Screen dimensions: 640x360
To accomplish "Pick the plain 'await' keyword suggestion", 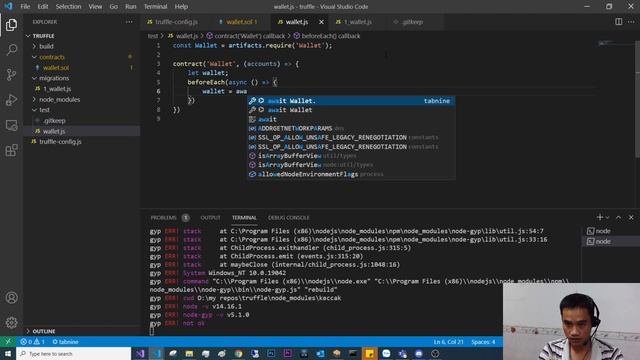I will pos(351,119).
